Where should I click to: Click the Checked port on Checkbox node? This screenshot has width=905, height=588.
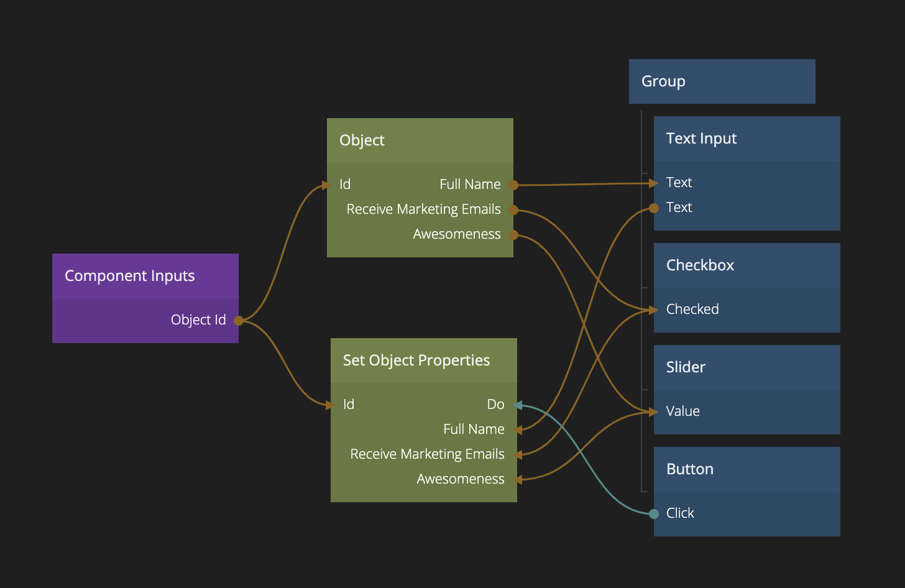pos(654,310)
